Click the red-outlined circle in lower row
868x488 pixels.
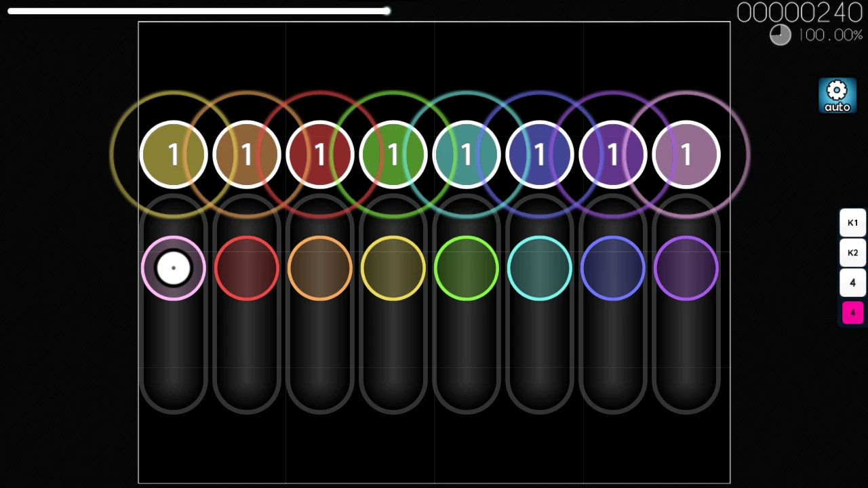pos(247,268)
